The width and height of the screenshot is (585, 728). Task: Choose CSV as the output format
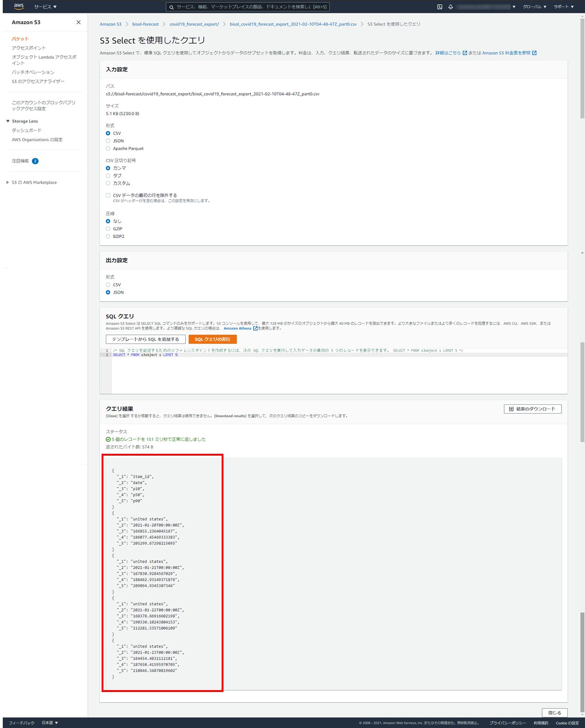[x=108, y=285]
